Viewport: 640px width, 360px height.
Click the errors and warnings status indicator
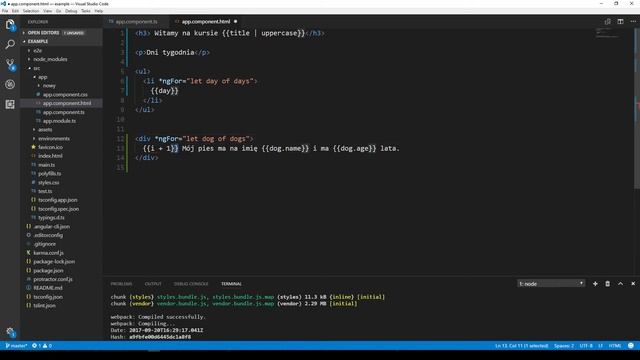coord(42,346)
